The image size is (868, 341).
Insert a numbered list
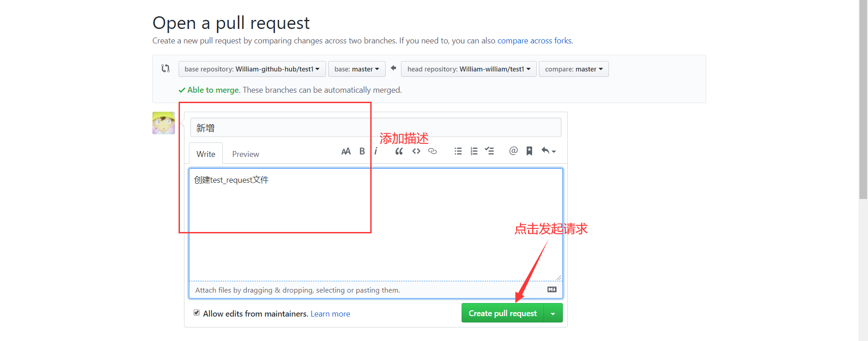[474, 151]
